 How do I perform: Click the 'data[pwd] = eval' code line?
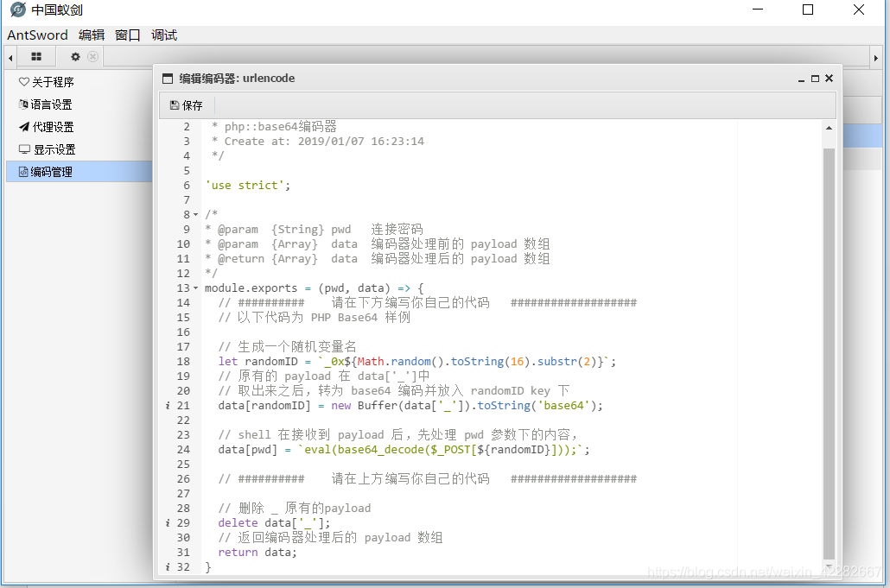(404, 450)
